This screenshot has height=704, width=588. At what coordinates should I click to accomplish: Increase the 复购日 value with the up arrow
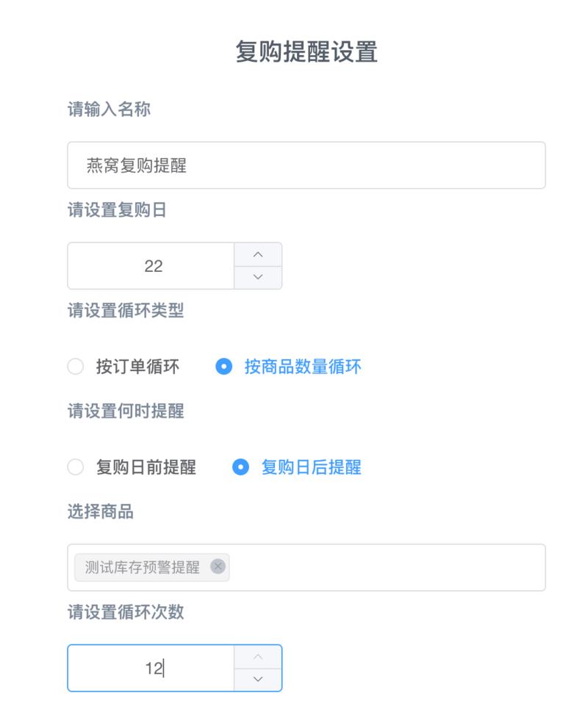(x=259, y=256)
